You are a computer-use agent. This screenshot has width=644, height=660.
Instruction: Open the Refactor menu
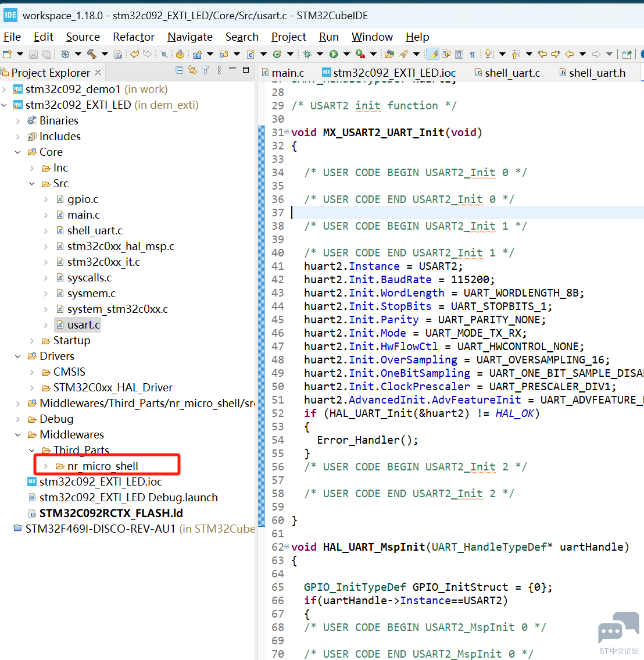(x=134, y=37)
